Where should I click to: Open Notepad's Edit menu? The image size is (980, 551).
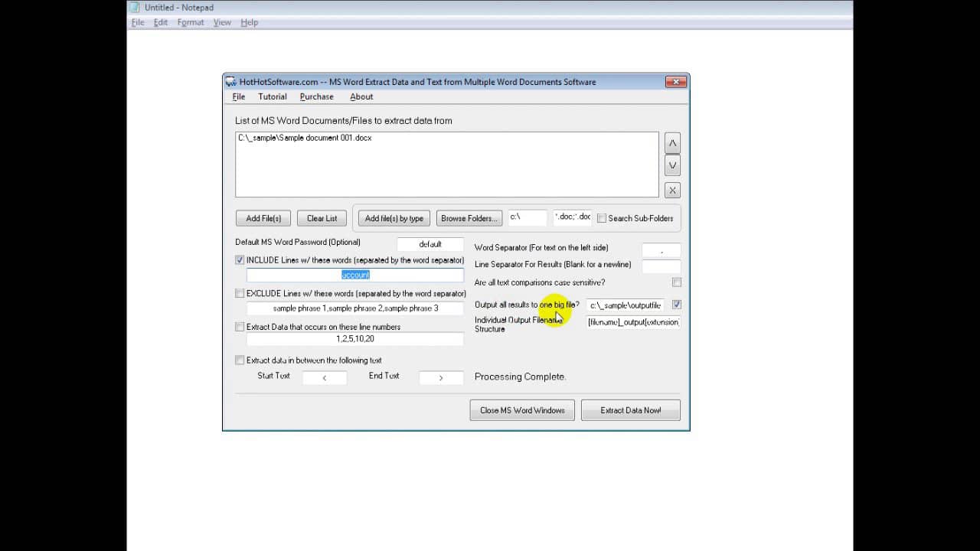(161, 22)
